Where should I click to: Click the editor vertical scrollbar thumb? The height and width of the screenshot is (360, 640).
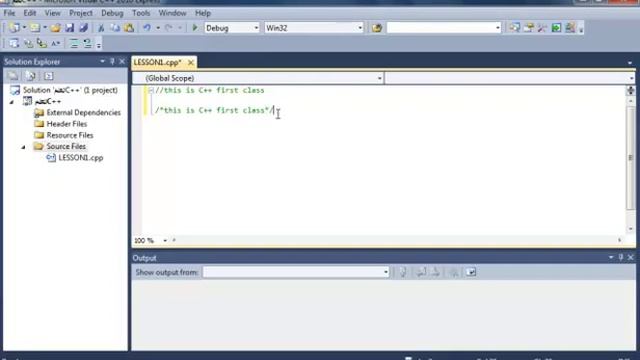[631, 158]
